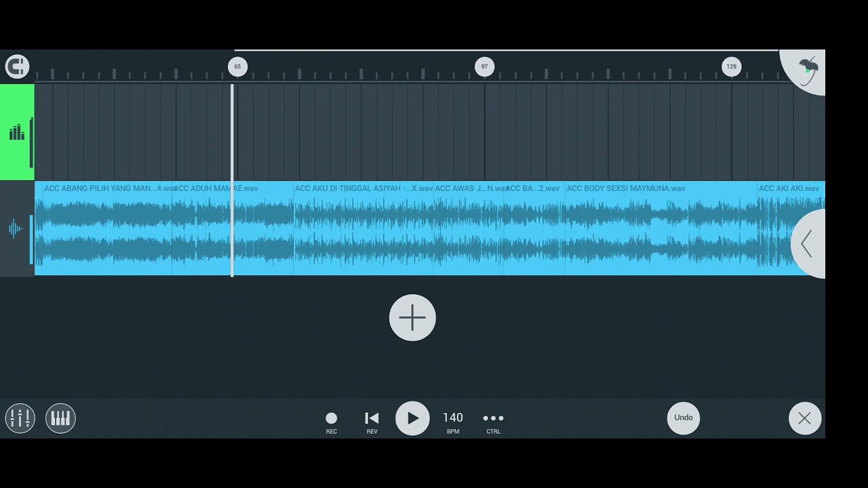Select ACC AWAS J...N.wav audio clip
The image size is (868, 488).
tap(469, 228)
